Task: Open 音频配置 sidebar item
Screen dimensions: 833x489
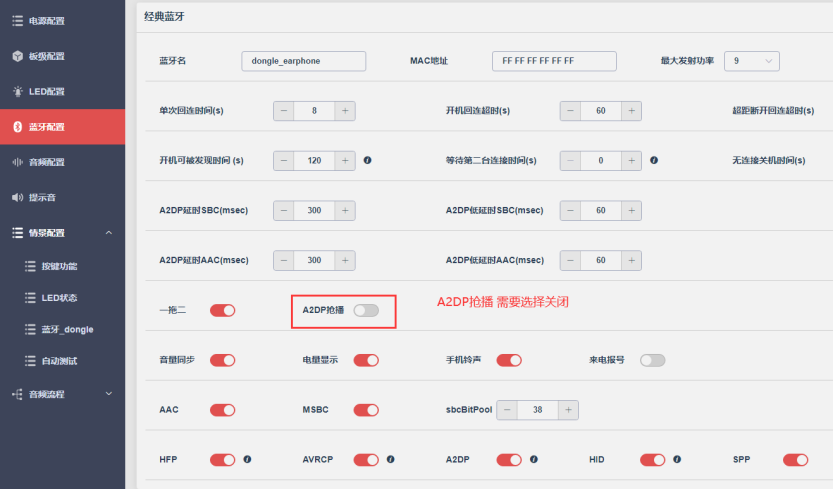Action: 62,162
